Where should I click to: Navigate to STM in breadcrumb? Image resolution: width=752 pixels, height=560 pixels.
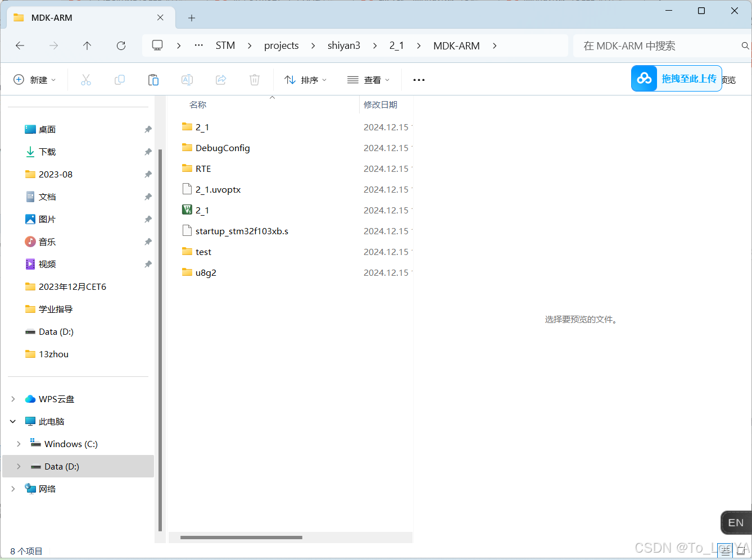pos(225,45)
